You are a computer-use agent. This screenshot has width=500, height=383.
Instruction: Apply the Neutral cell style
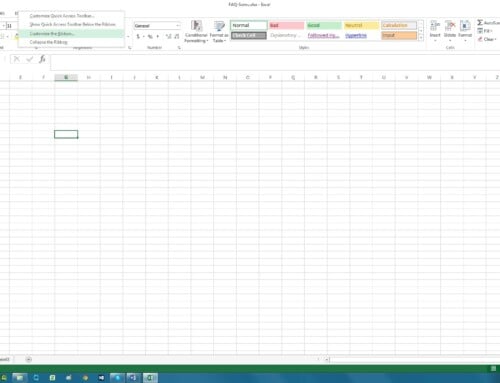point(361,25)
